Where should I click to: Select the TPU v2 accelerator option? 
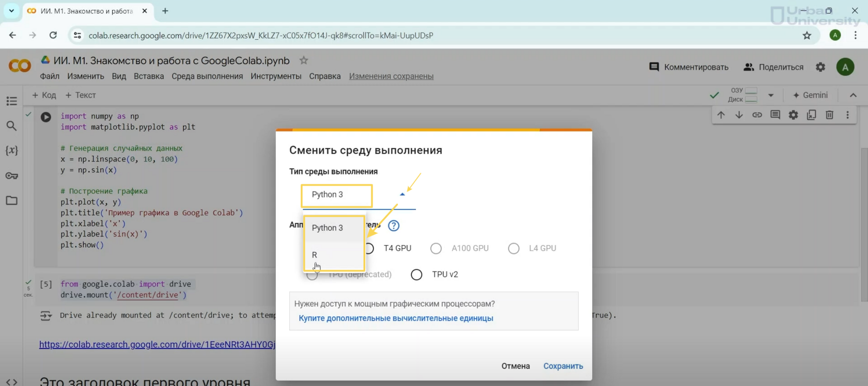coord(416,275)
